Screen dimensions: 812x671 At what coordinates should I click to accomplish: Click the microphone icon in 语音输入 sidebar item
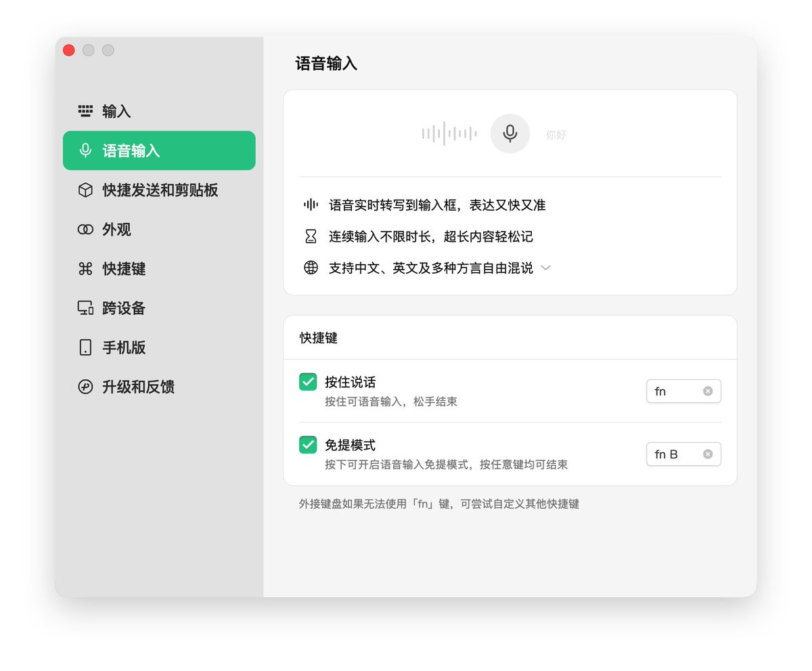click(85, 150)
